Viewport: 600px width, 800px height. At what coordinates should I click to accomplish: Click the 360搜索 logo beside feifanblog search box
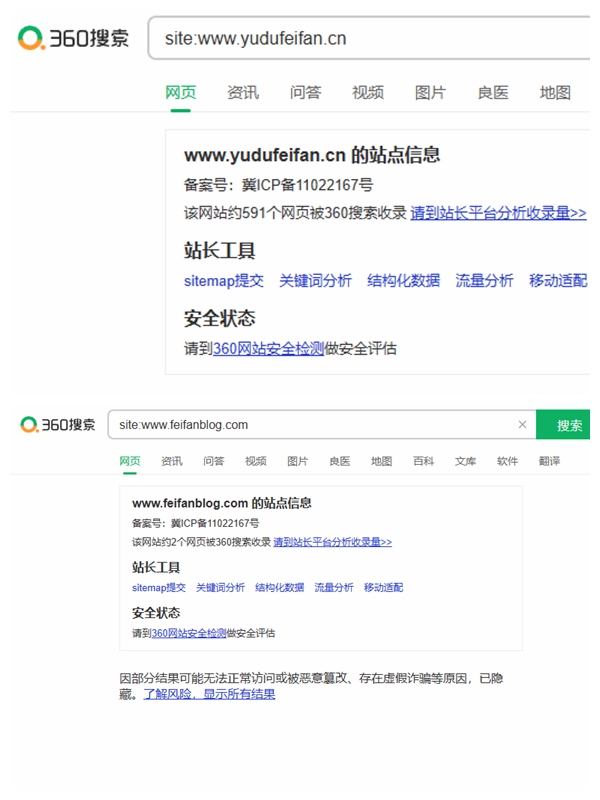(x=58, y=424)
